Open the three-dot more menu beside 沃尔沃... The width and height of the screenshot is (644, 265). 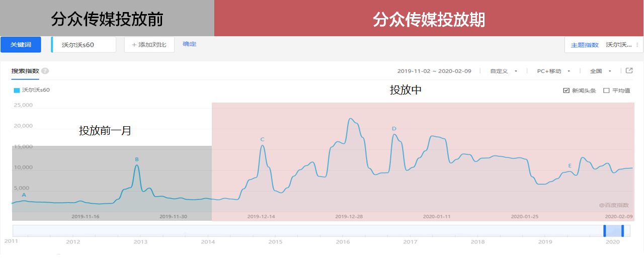(637, 45)
